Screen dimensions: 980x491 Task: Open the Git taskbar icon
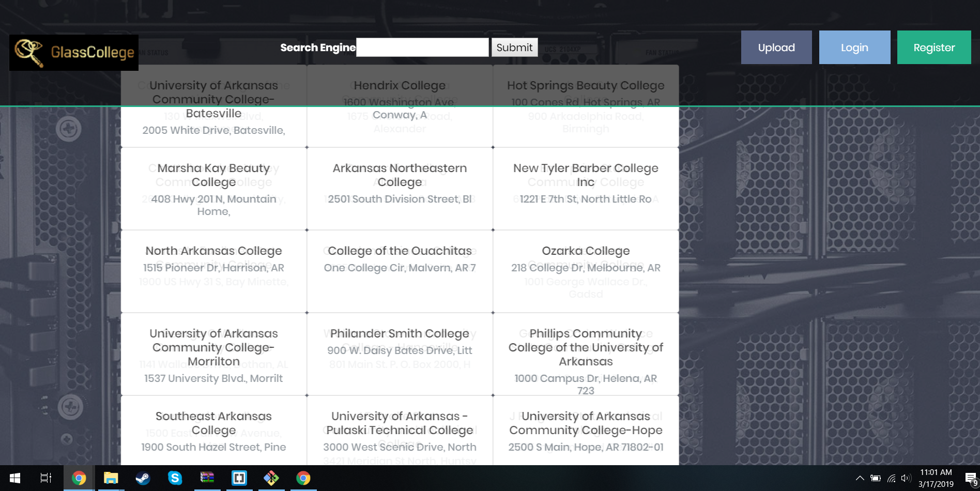(271, 478)
